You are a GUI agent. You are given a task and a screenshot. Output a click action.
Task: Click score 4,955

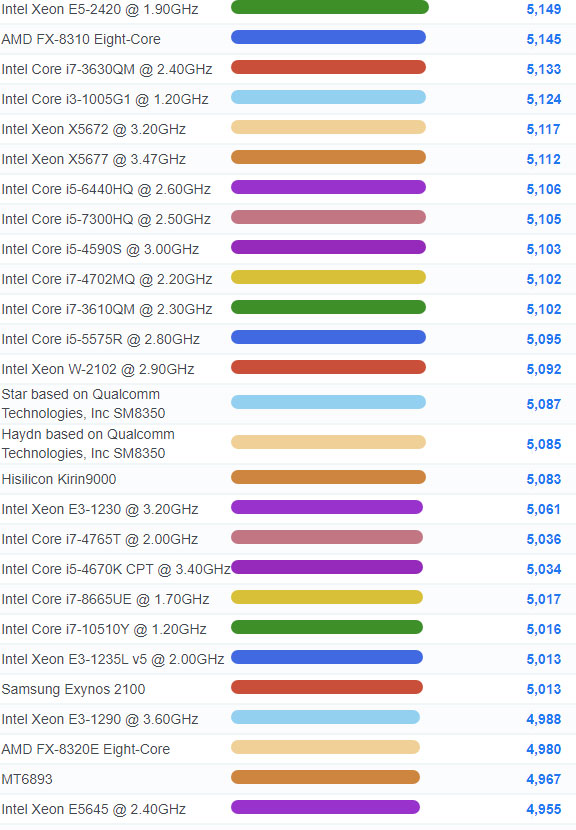544,809
